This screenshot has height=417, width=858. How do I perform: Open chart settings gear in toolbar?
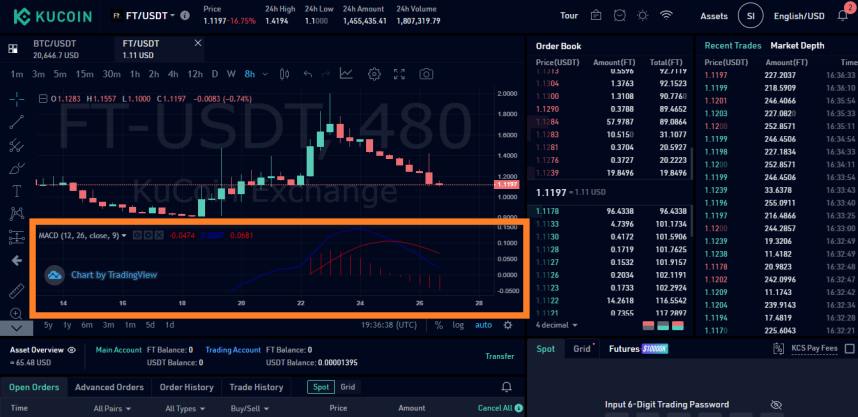click(374, 74)
